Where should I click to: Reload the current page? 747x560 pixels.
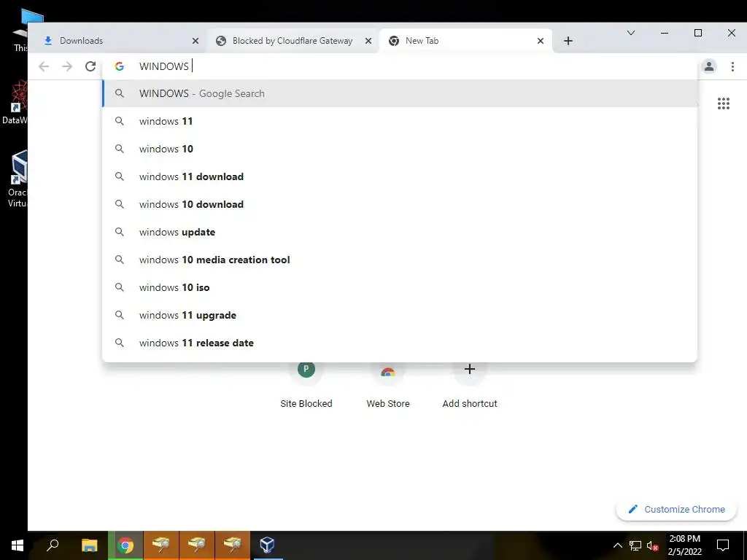[90, 66]
